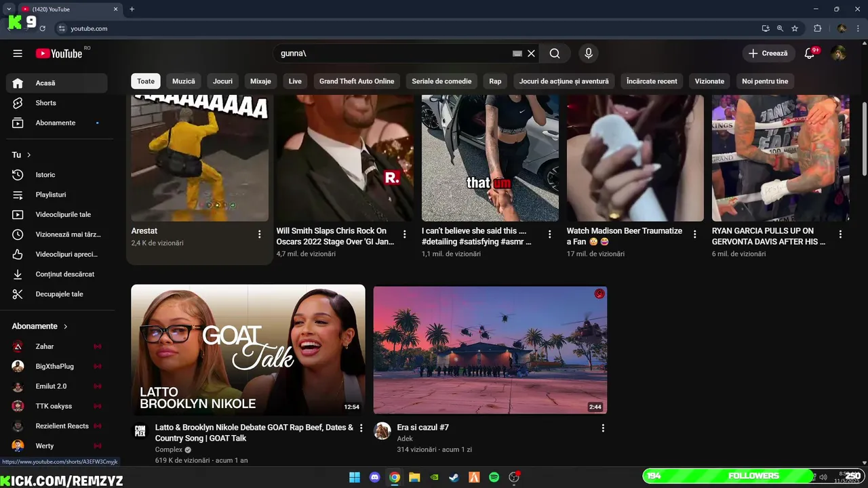Open Chrome tab search dropdown

click(9, 9)
